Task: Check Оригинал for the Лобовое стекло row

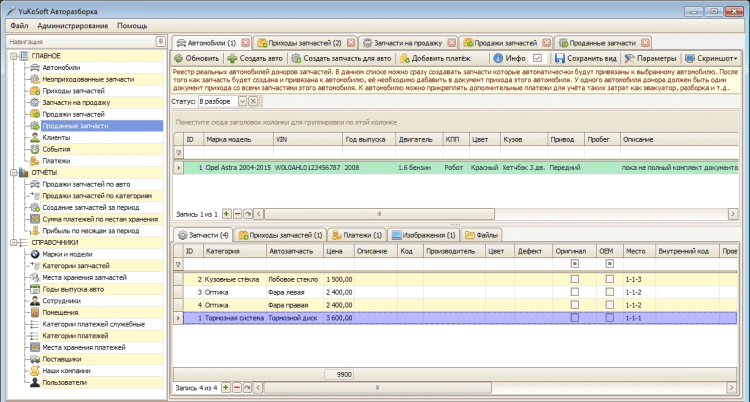Action: coord(573,278)
